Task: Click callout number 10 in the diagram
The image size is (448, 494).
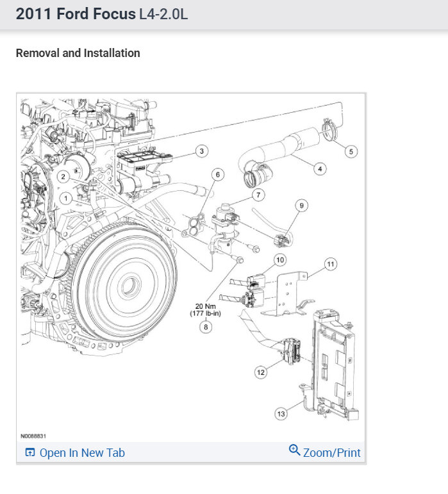Action: (x=280, y=260)
